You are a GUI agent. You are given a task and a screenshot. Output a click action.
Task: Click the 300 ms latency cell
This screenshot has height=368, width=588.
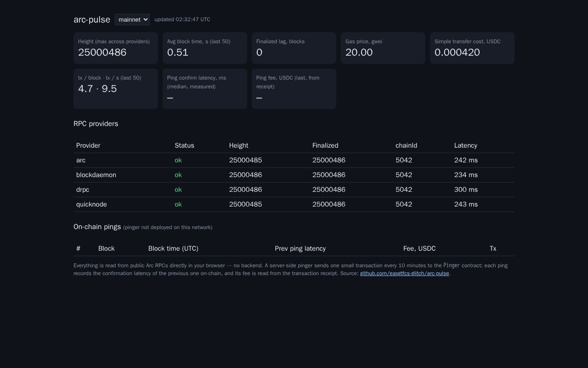point(466,190)
